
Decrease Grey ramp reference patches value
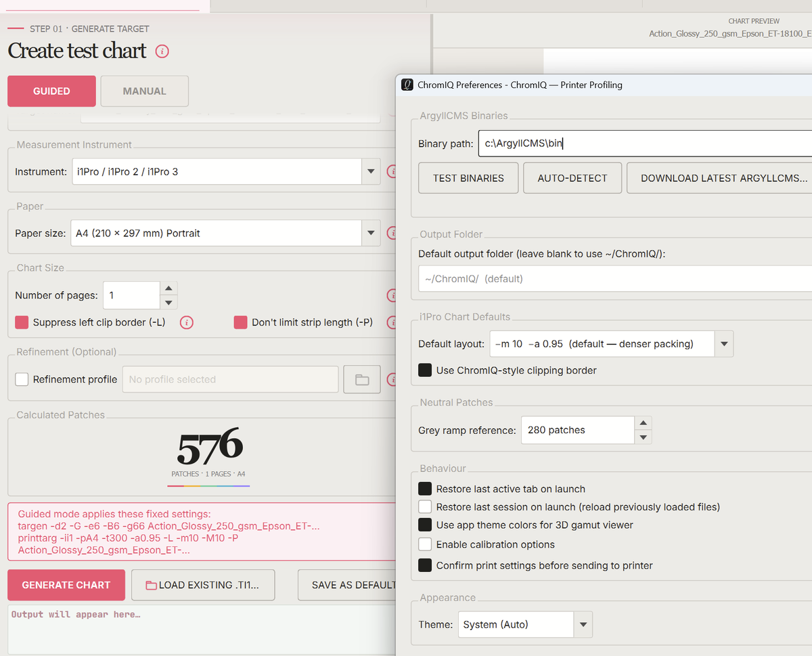(x=644, y=437)
